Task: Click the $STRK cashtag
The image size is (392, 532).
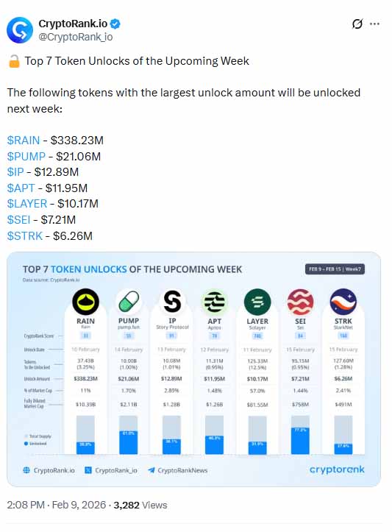Action: [x=25, y=235]
